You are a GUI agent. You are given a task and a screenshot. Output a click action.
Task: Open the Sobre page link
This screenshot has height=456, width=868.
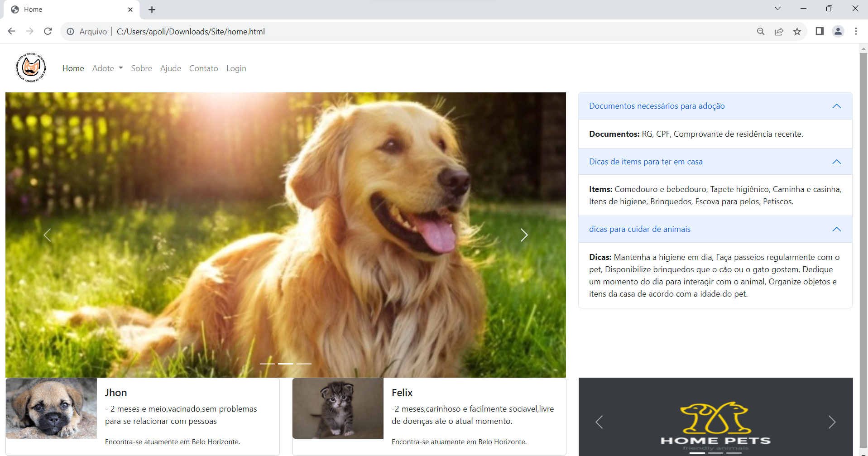click(141, 68)
